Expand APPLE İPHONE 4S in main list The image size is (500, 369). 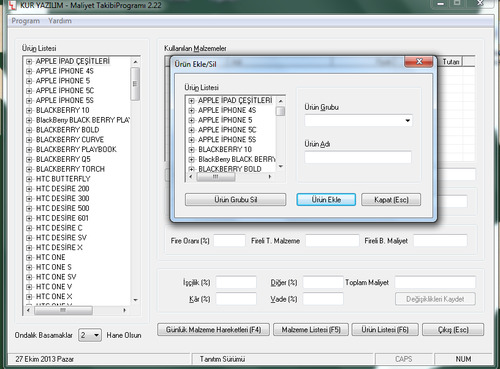tap(29, 71)
